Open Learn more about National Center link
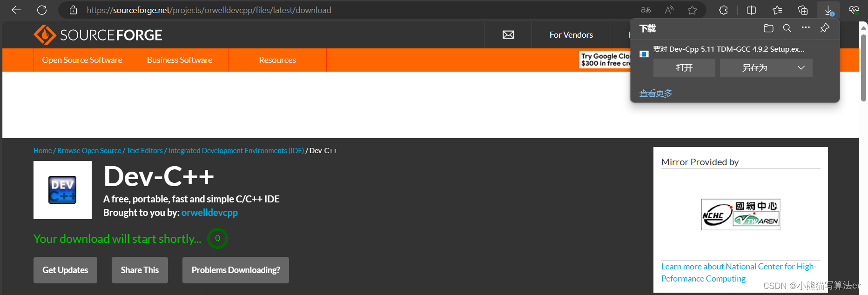868x295 pixels. (739, 273)
